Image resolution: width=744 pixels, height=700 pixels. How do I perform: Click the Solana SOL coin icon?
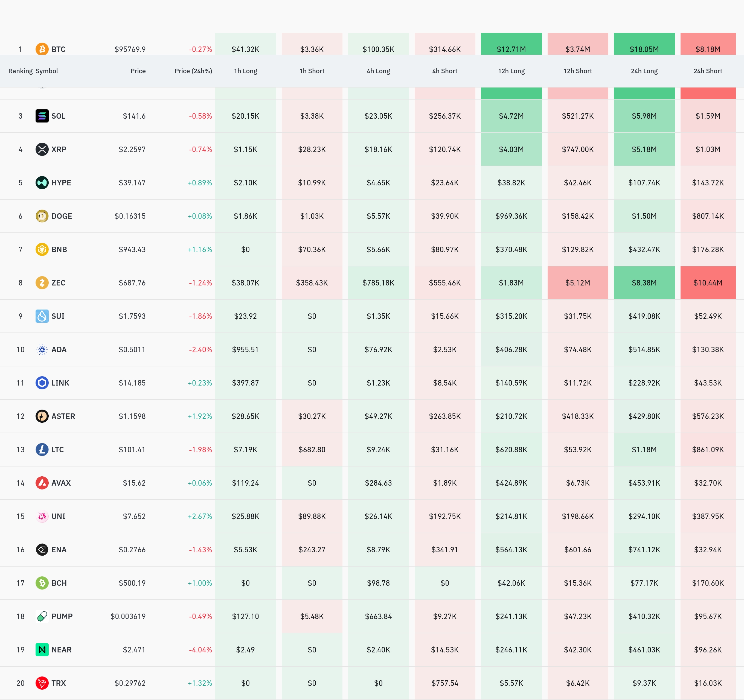click(42, 116)
